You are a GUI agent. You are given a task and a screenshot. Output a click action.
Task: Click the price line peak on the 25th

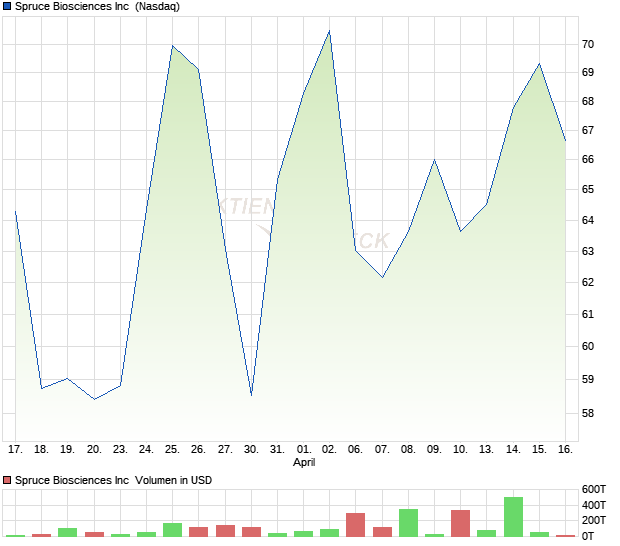[172, 46]
